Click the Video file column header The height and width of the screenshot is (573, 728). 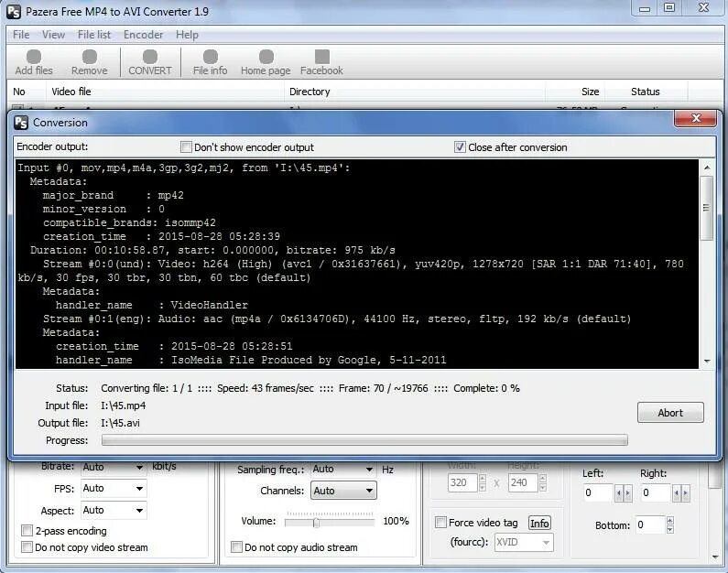[x=165, y=92]
